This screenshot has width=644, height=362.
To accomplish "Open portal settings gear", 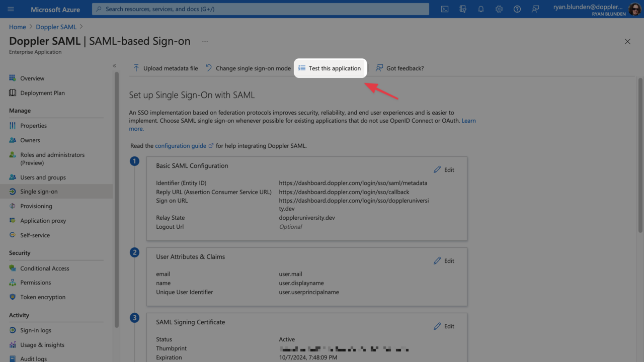I will coord(499,9).
